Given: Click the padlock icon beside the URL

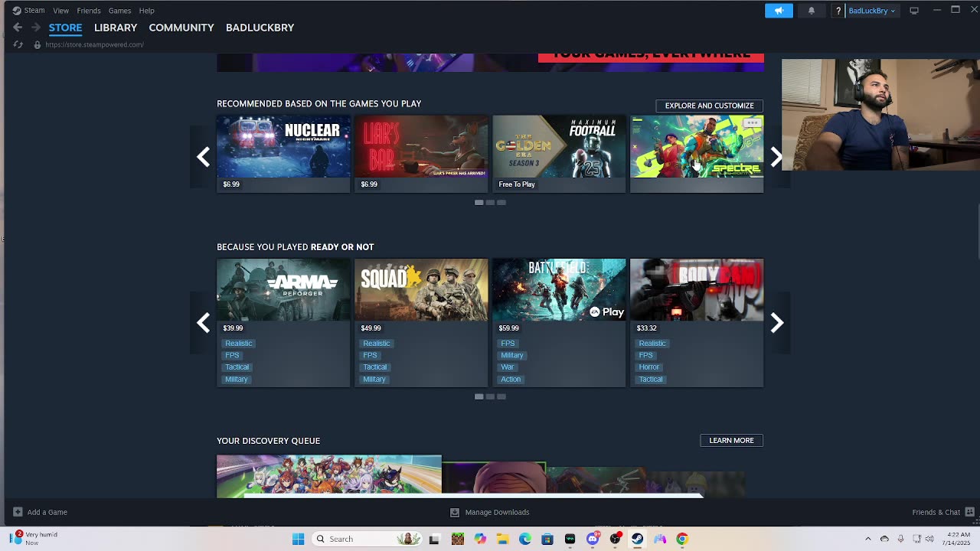Looking at the screenshot, I should [x=37, y=44].
